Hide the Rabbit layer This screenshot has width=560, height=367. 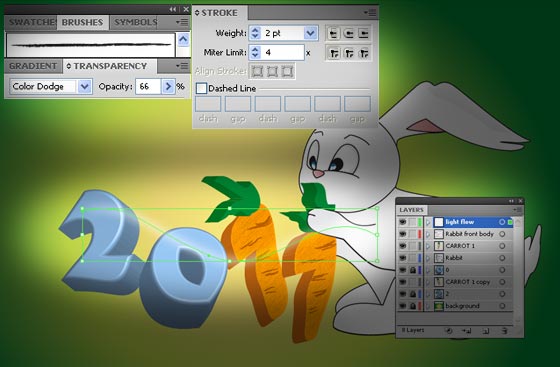(x=403, y=258)
